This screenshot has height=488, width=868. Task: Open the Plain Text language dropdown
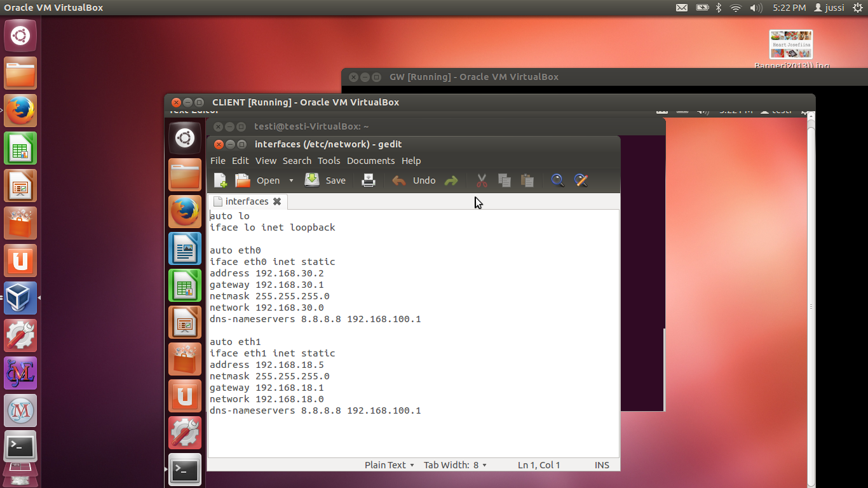point(389,465)
